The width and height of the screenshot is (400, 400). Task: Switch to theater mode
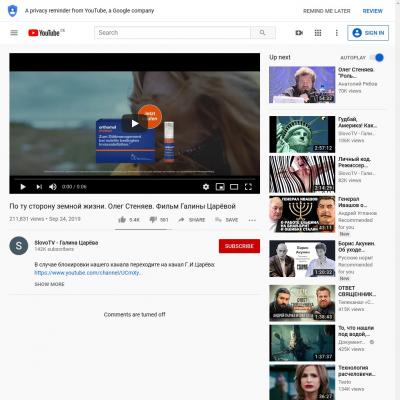[x=234, y=187]
